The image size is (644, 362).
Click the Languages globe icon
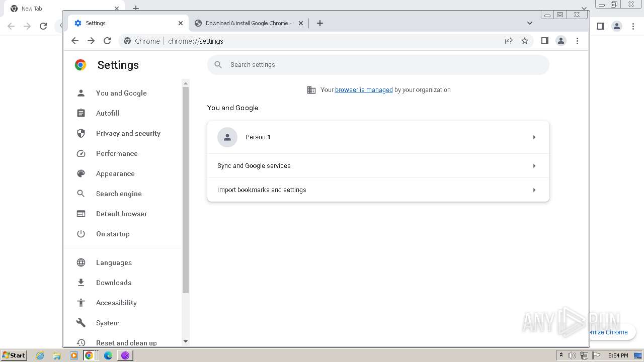pos(80,262)
